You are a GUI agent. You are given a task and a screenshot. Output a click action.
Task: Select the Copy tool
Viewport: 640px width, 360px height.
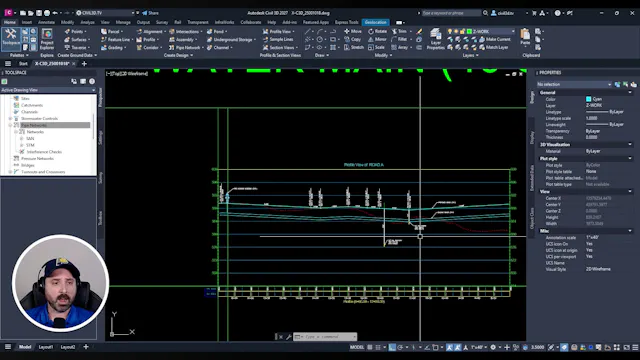click(x=353, y=40)
